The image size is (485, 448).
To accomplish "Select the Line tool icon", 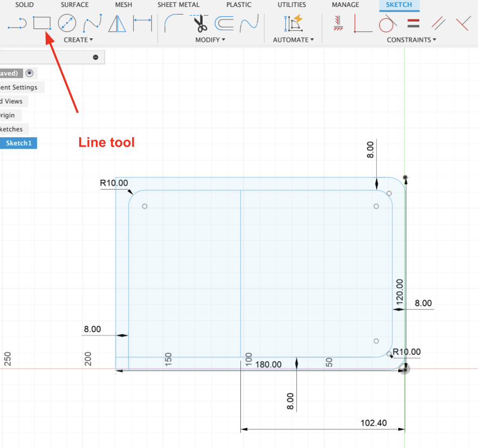I will pos(17,24).
